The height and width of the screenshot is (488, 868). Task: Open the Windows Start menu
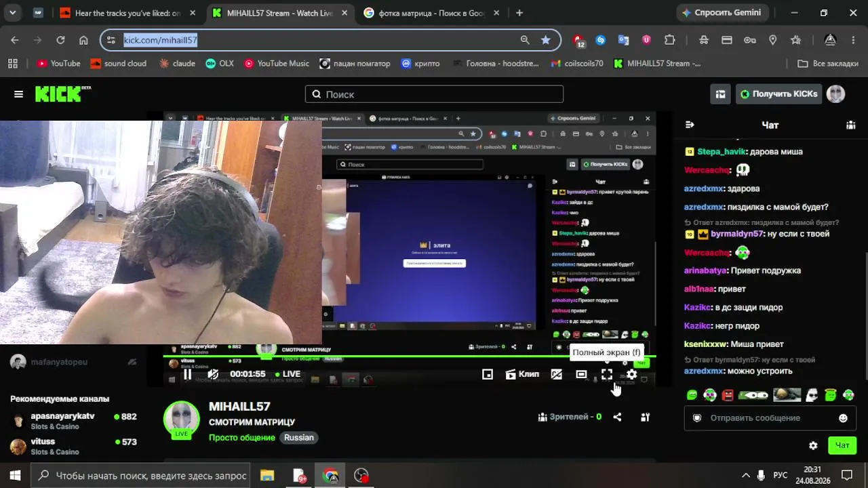[x=16, y=476]
